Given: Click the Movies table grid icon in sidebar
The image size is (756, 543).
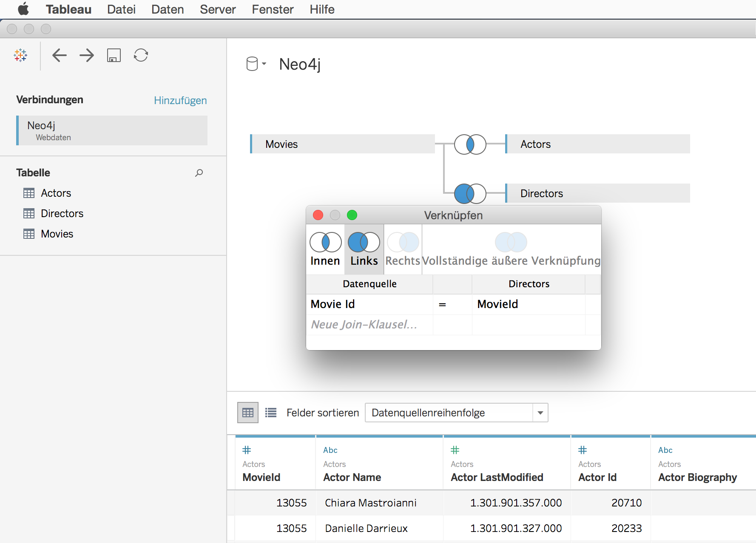Looking at the screenshot, I should (29, 234).
